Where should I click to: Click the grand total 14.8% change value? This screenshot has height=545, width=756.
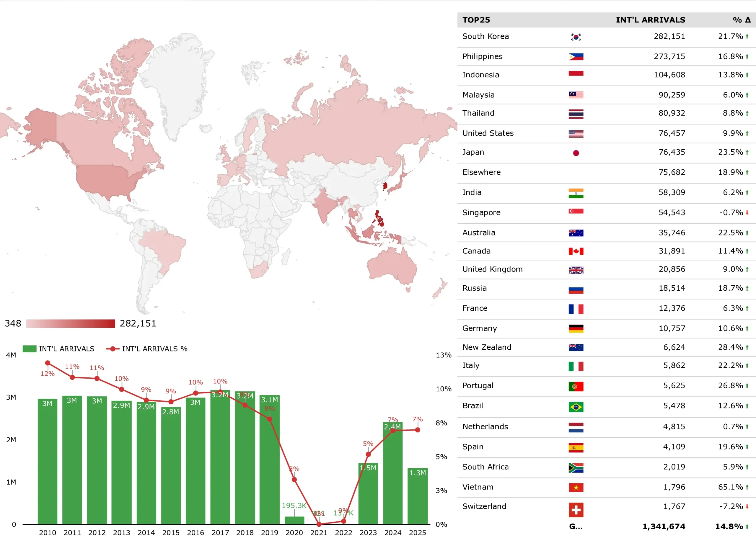pos(729,526)
